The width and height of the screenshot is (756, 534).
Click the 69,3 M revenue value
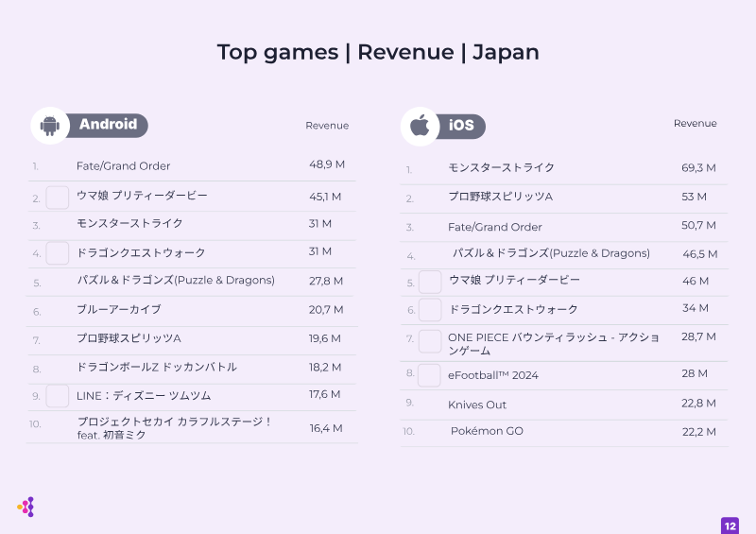698,168
